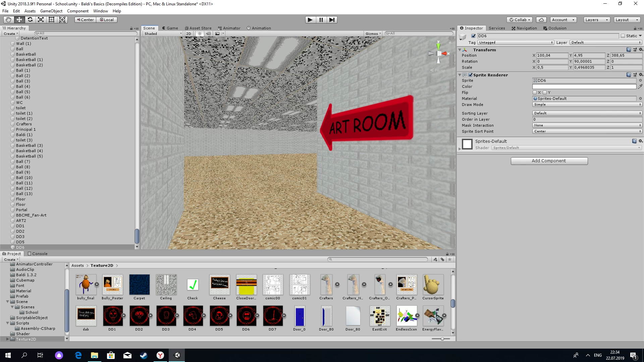Screen dimensions: 644x362
Task: Toggle the 2D scene view mode
Action: pyautogui.click(x=189, y=34)
